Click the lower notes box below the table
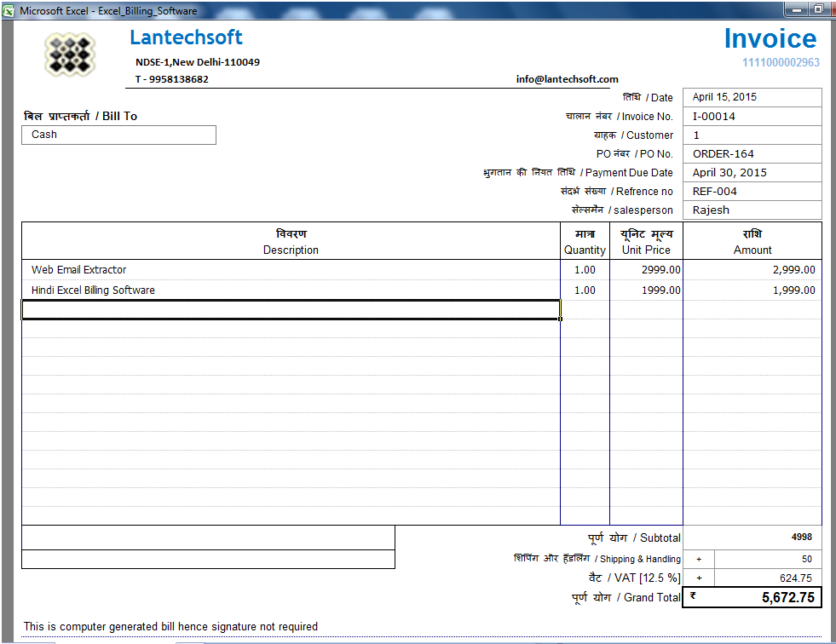The height and width of the screenshot is (644, 836). 209,559
